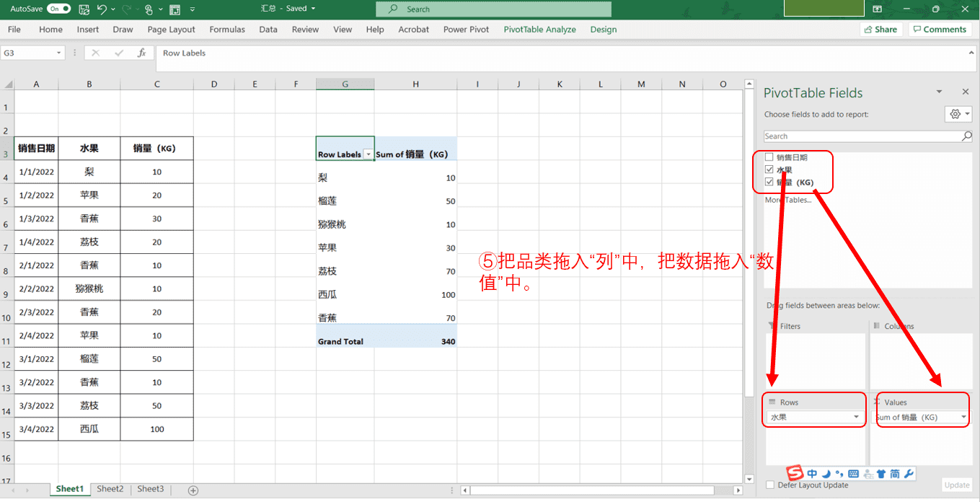Toggle the AutoSave switch
The height and width of the screenshot is (502, 980).
tap(59, 9)
